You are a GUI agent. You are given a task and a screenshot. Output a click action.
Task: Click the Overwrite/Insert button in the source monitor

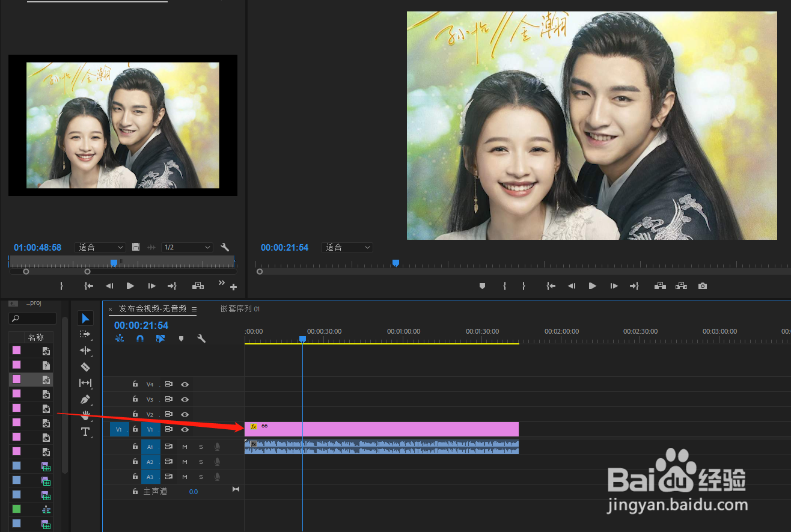click(198, 286)
